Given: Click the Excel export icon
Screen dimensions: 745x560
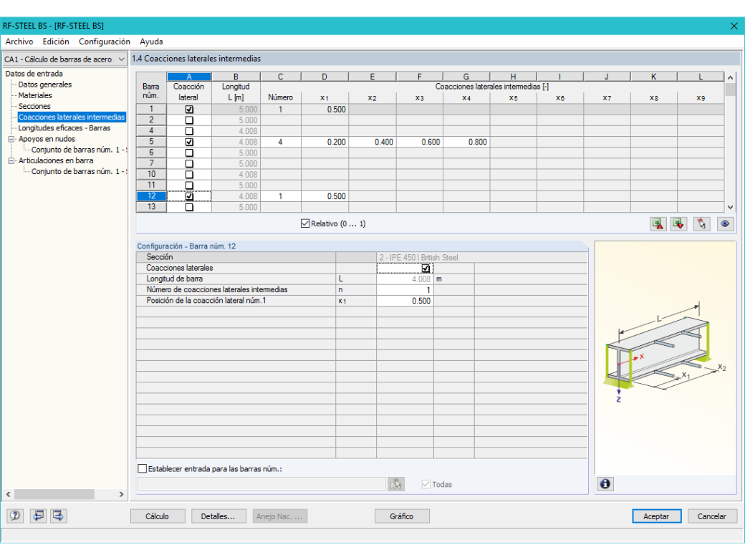Looking at the screenshot, I should click(x=658, y=223).
